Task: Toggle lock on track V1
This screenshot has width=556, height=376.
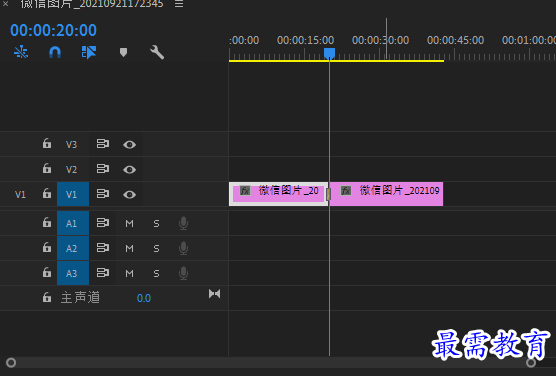Action: pyautogui.click(x=47, y=194)
